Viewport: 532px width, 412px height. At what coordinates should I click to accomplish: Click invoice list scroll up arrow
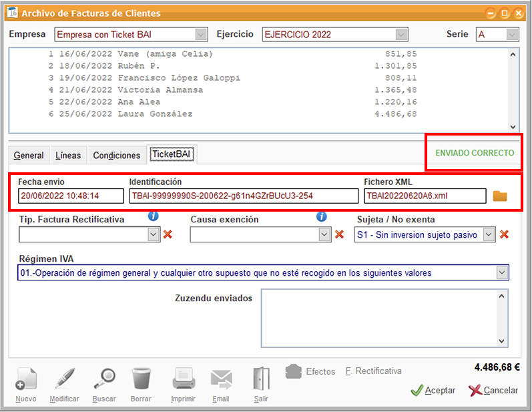[513, 54]
